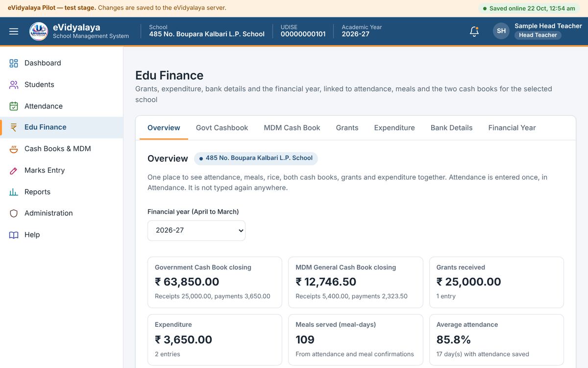The height and width of the screenshot is (368, 588).
Task: Click the Edu Finance rupee icon
Action: pyautogui.click(x=14, y=128)
